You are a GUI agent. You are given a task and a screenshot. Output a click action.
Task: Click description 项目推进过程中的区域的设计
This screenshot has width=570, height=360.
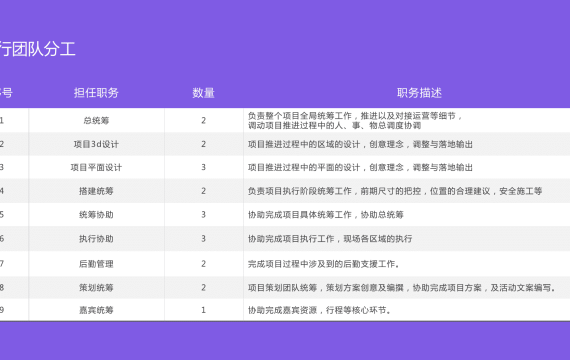pyautogui.click(x=360, y=144)
